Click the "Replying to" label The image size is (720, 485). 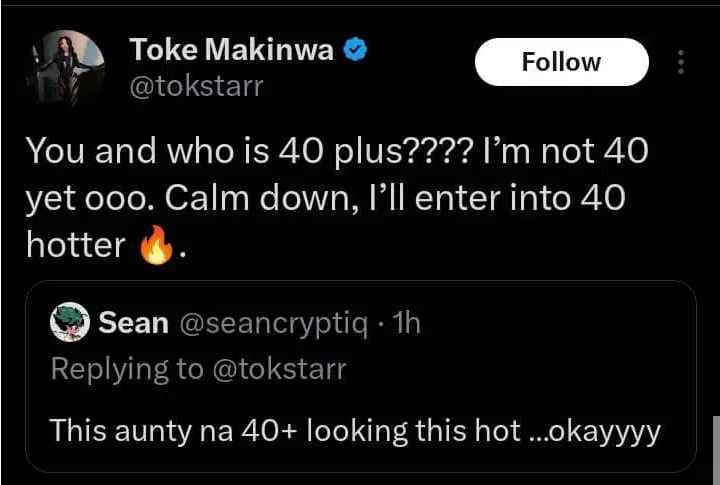(127, 370)
